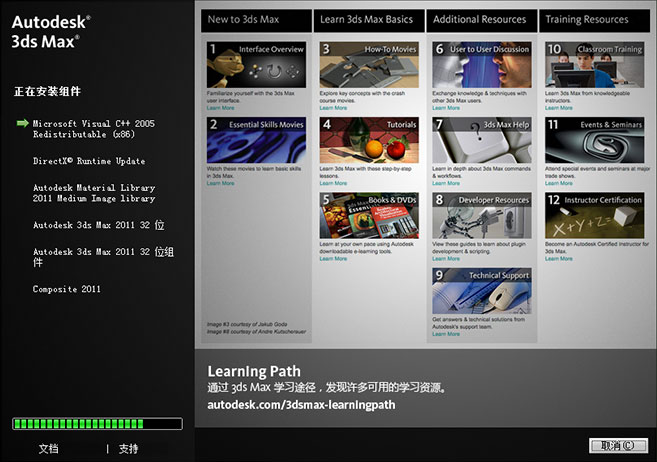Click Learn More under Books & DVDs
This screenshot has height=462, width=657.
pyautogui.click(x=333, y=259)
